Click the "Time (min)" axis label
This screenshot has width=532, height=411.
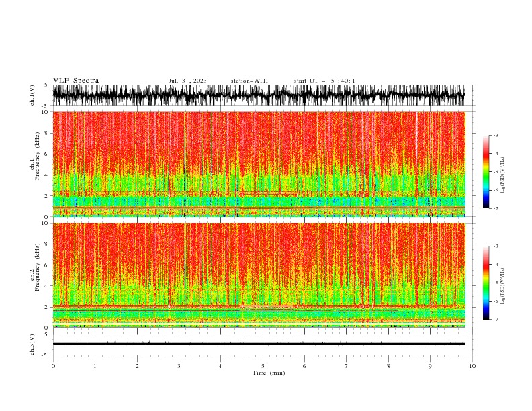(269, 373)
